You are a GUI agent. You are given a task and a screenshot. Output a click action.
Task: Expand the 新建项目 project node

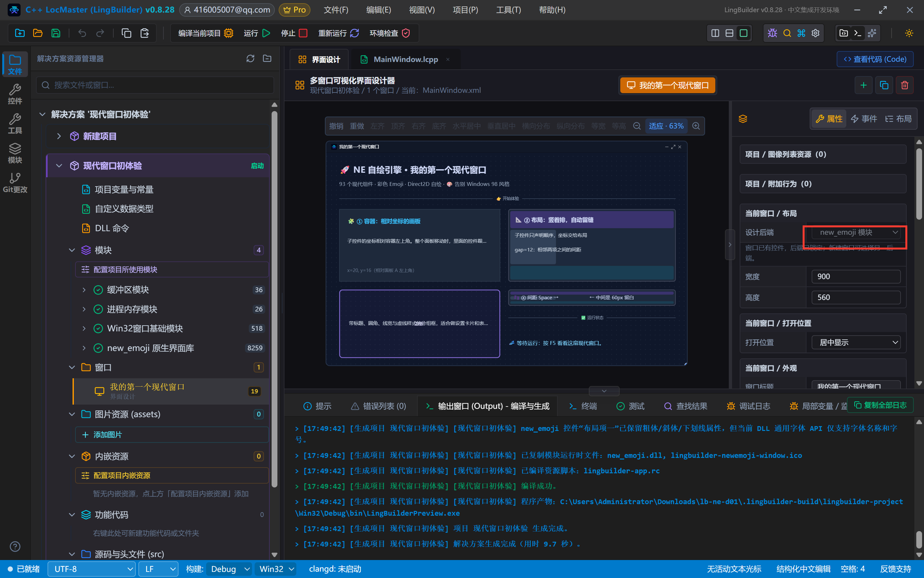click(x=59, y=136)
